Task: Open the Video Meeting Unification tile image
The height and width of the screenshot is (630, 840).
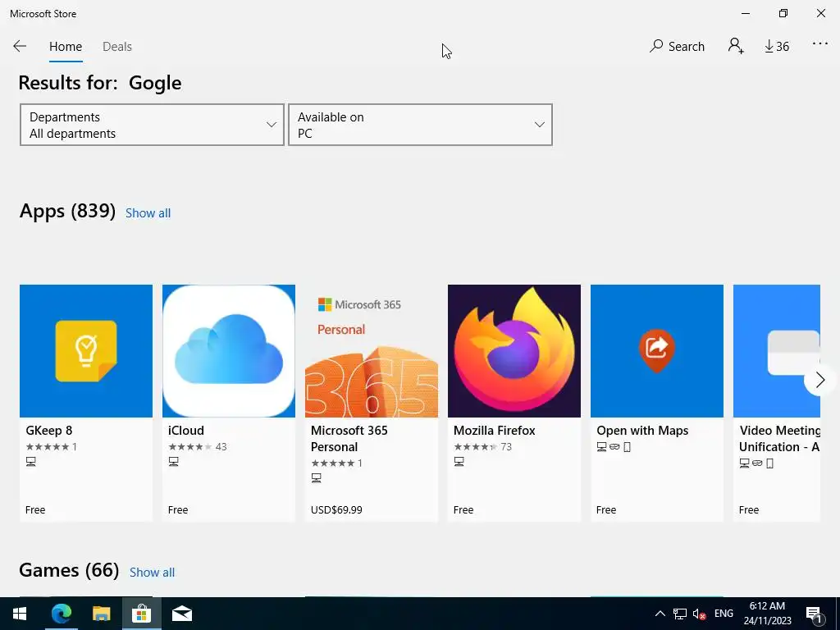Action: point(777,351)
